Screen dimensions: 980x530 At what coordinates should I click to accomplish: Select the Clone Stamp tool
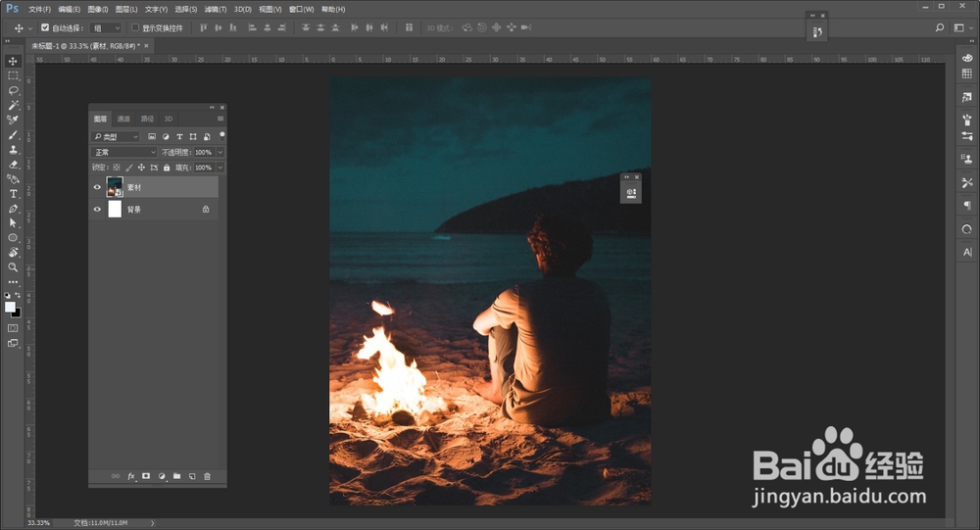(x=13, y=150)
